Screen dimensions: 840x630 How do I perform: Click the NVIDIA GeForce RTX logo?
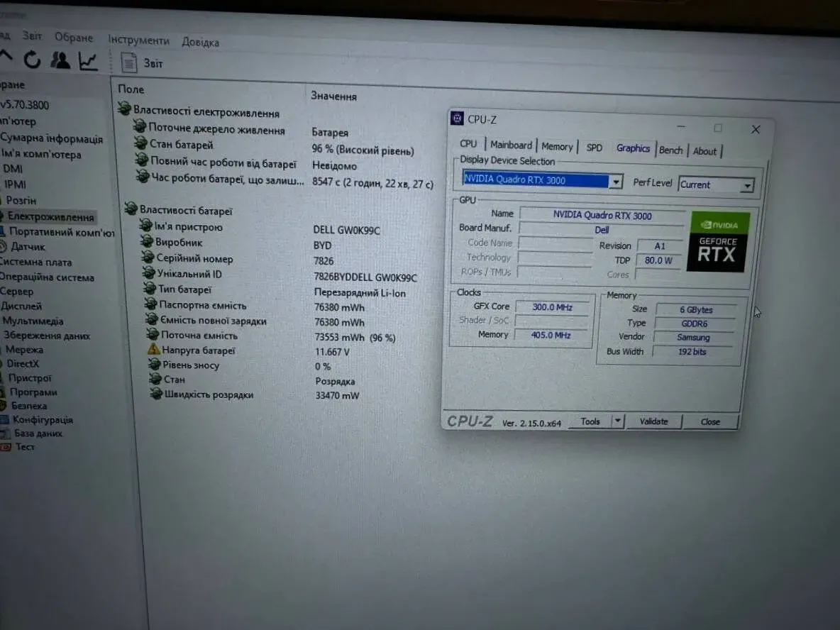[718, 242]
